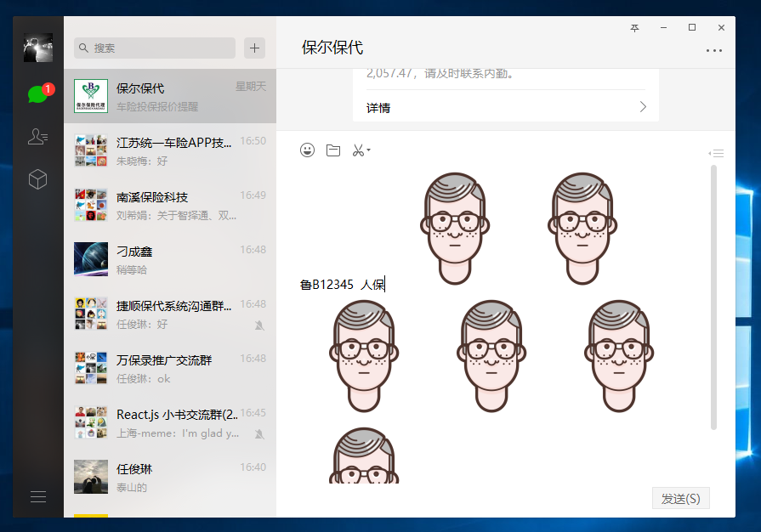This screenshot has height=532, width=761.
Task: Click the input area vertical scrollbar
Action: click(x=713, y=297)
